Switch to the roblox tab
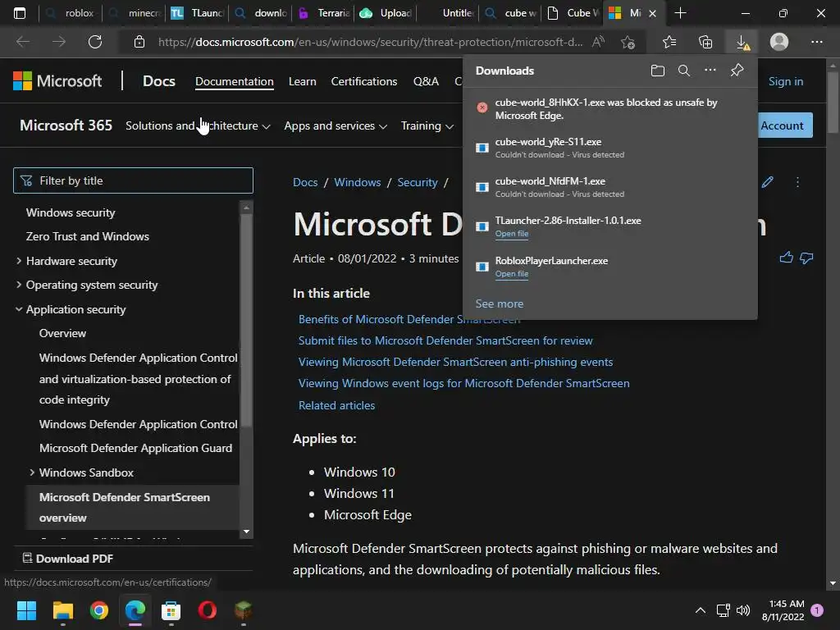 pos(70,13)
